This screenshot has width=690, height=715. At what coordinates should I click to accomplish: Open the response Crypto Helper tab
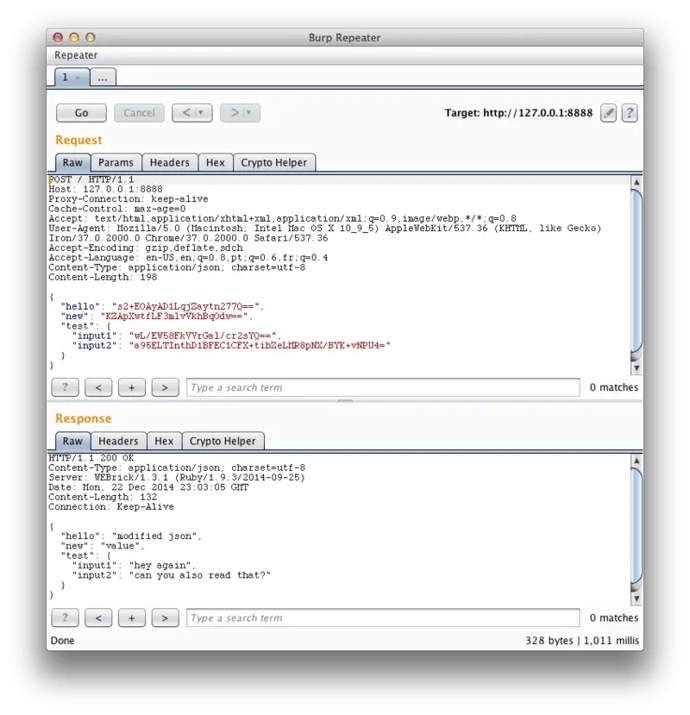pos(223,441)
